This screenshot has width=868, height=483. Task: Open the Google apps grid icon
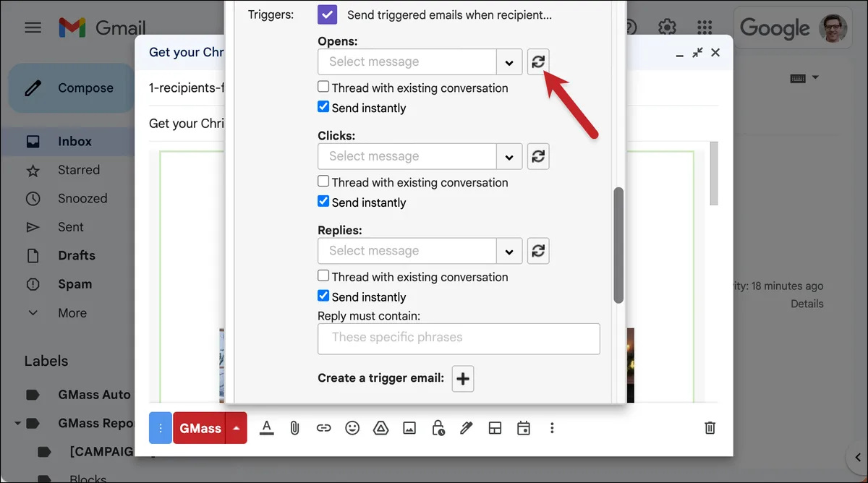[705, 27]
